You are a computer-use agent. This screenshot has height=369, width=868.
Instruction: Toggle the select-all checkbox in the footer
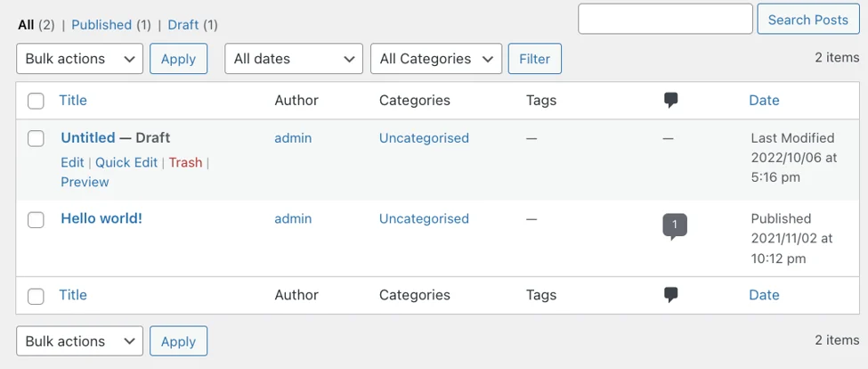tap(36, 295)
